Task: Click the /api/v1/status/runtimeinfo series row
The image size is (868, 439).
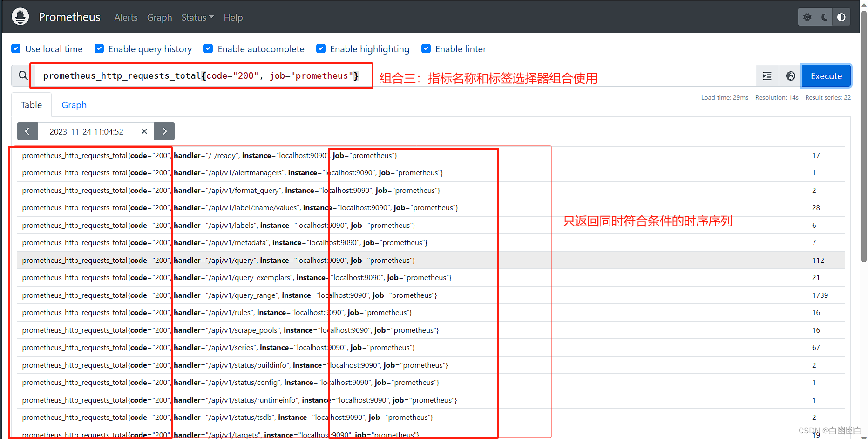Action: [x=431, y=400]
